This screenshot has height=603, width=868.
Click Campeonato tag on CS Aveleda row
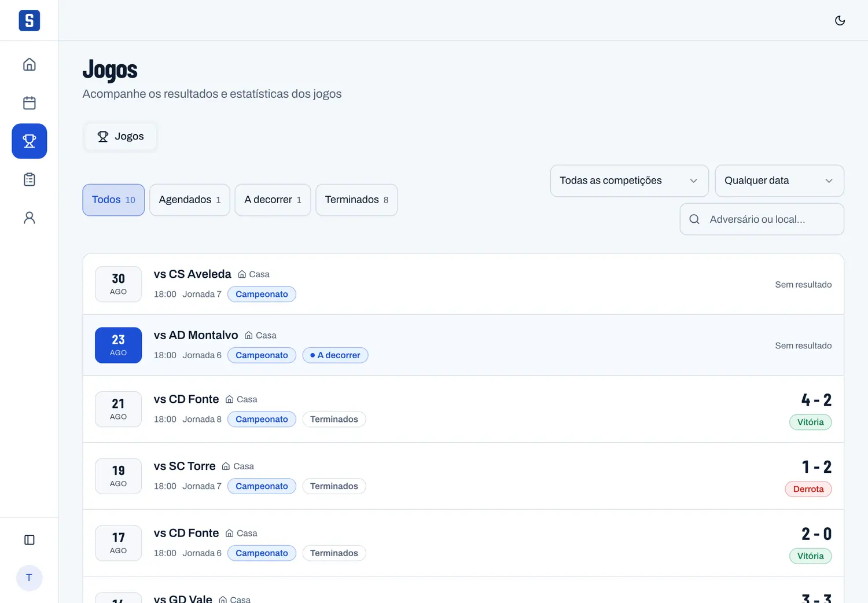(262, 295)
